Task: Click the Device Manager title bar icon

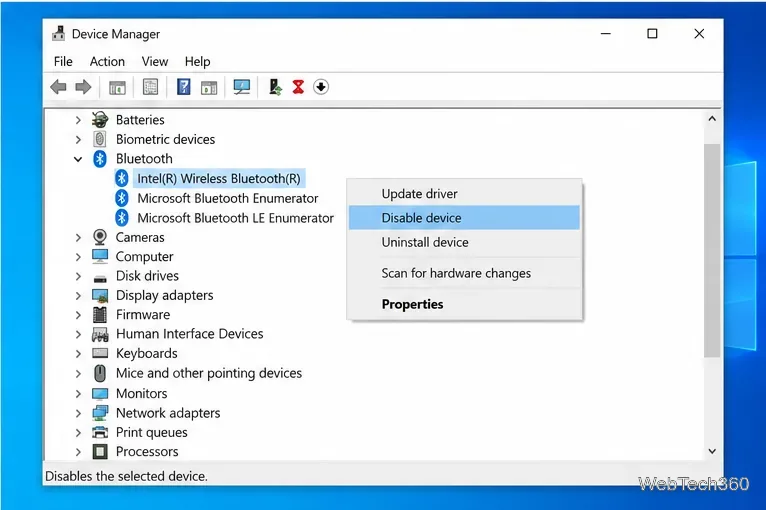Action: pos(59,33)
